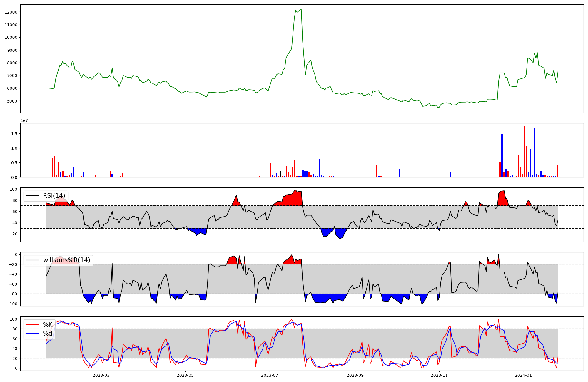
Task: Click the 2024-01 x-axis date label
Action: (x=524, y=375)
